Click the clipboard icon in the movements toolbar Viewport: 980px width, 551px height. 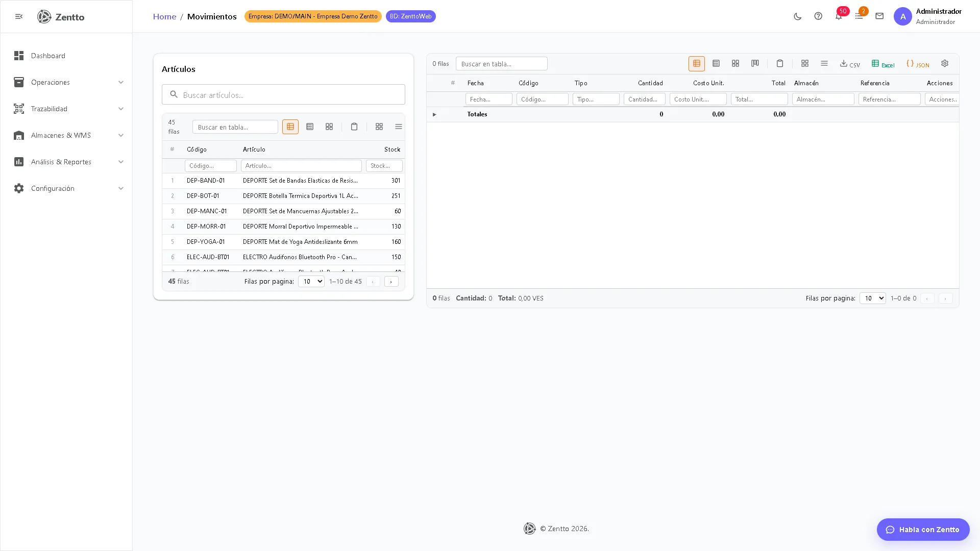coord(780,63)
